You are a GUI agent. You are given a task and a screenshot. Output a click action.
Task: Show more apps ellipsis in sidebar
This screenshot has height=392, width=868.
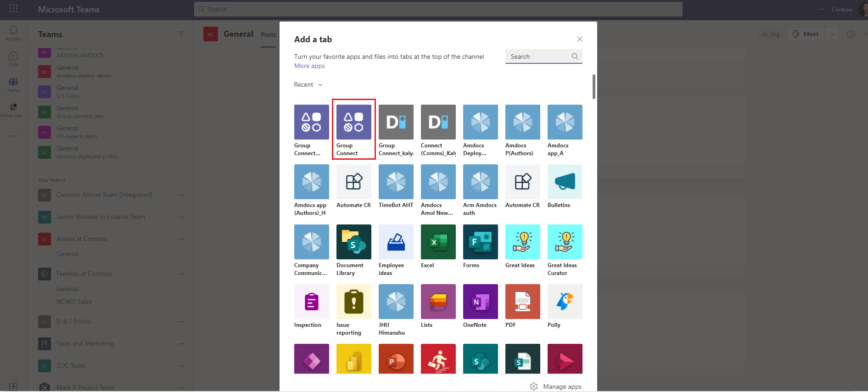pos(13,136)
